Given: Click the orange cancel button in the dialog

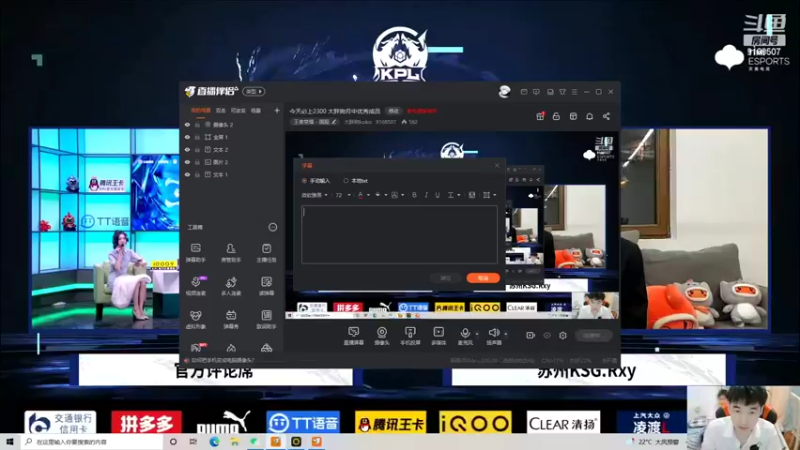Looking at the screenshot, I should [x=483, y=278].
